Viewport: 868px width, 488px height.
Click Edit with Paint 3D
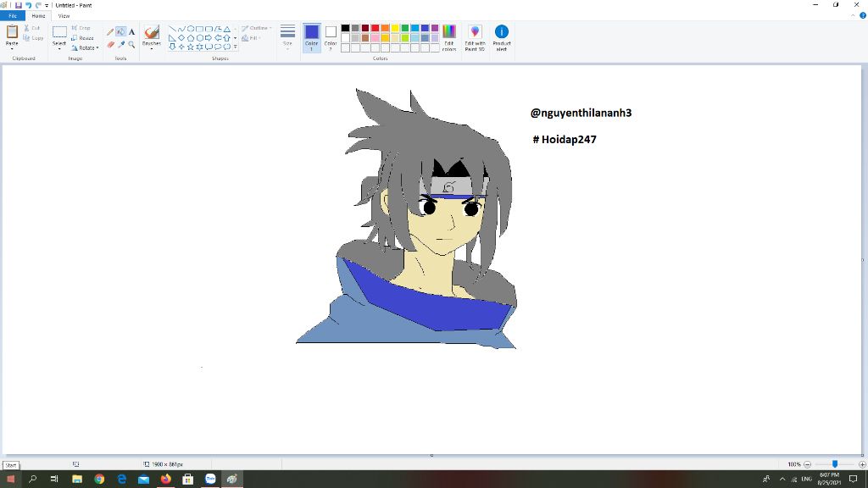[x=475, y=38]
